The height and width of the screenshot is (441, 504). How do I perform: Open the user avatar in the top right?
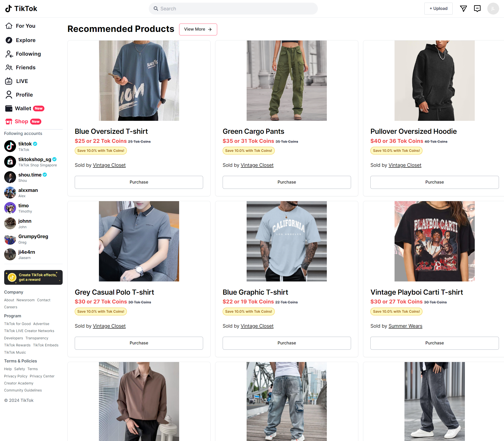(493, 9)
